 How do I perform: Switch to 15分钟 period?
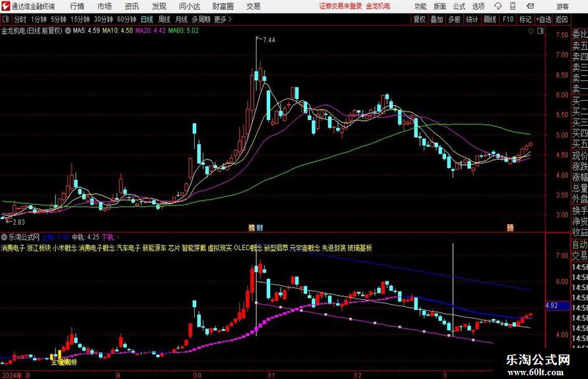click(80, 19)
